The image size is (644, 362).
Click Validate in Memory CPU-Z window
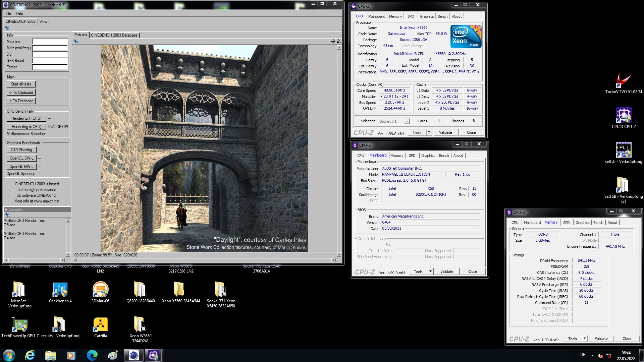(601, 339)
